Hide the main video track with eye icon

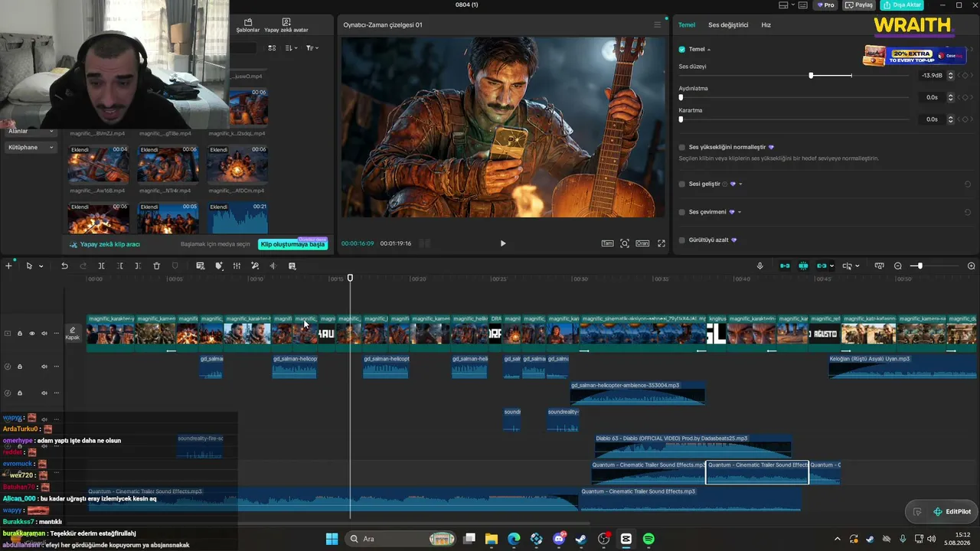point(32,334)
